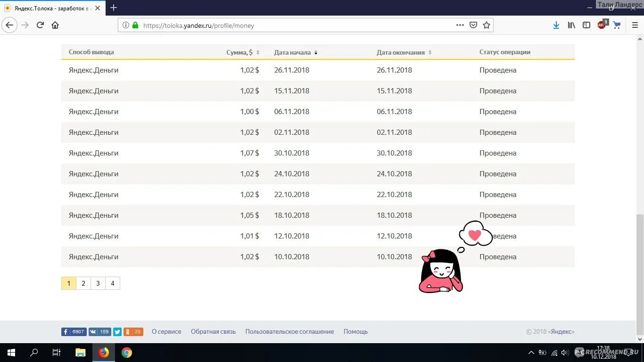Share on Odnoklassniki button 23
Image resolution: width=644 pixels, height=362 pixels.
tap(133, 332)
